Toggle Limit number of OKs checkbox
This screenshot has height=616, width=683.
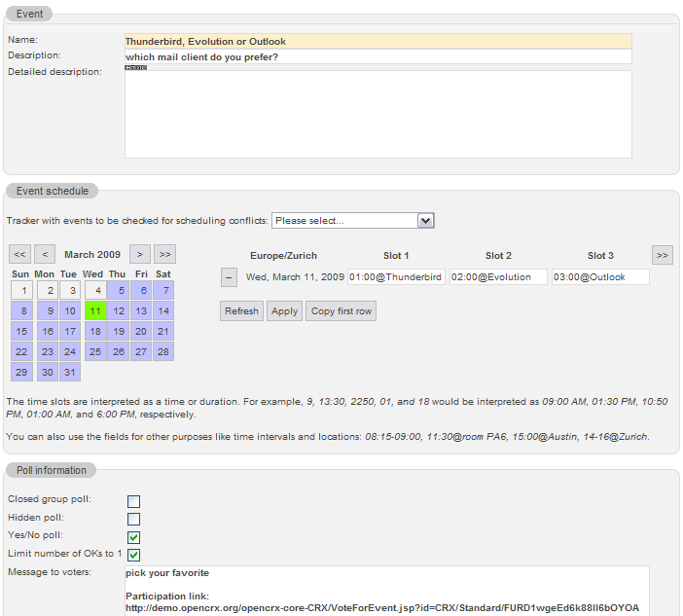click(133, 555)
